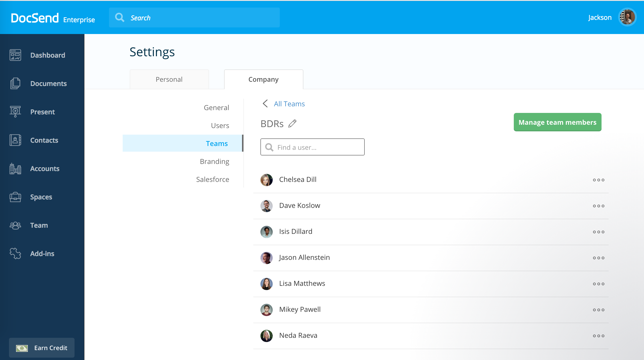Screen dimensions: 644x360
Task: Click the BDRs team title
Action: coord(272,124)
